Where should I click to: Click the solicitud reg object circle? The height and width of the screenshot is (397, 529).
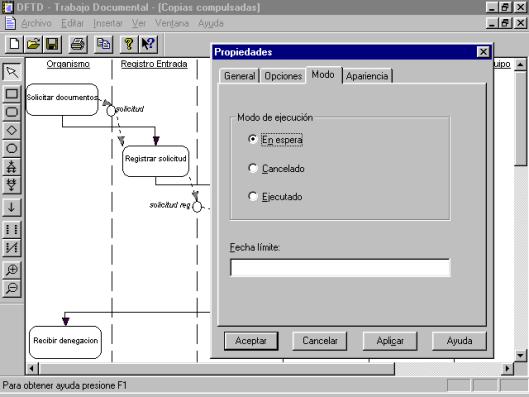(197, 206)
